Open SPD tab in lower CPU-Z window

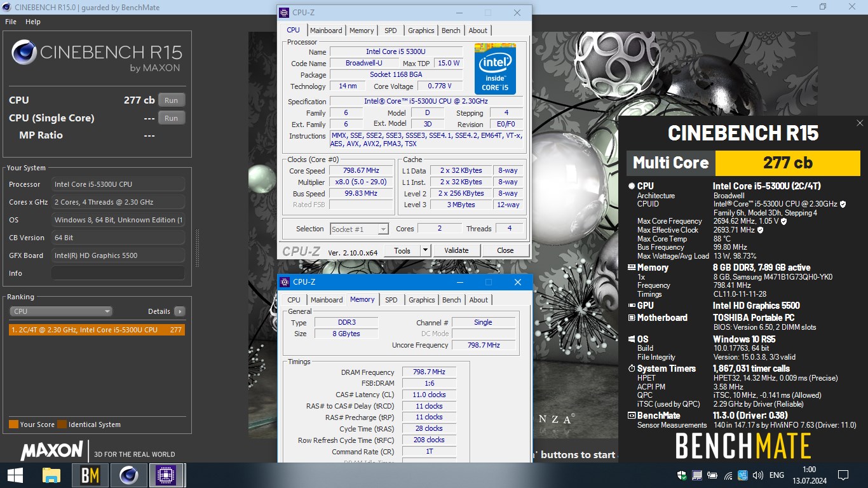tap(391, 300)
